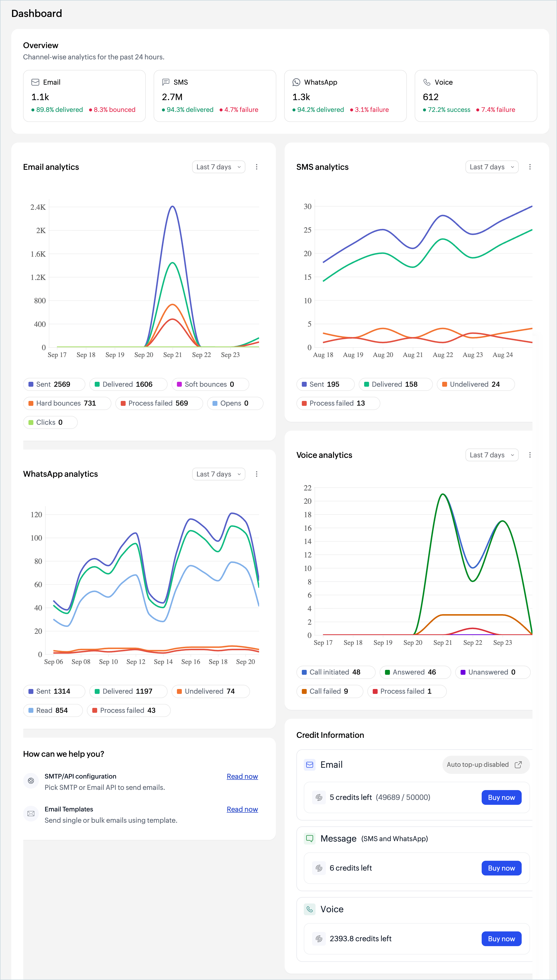Select the SMS overview card showing 2.7M
Viewport: 557px width, 980px height.
coord(215,96)
